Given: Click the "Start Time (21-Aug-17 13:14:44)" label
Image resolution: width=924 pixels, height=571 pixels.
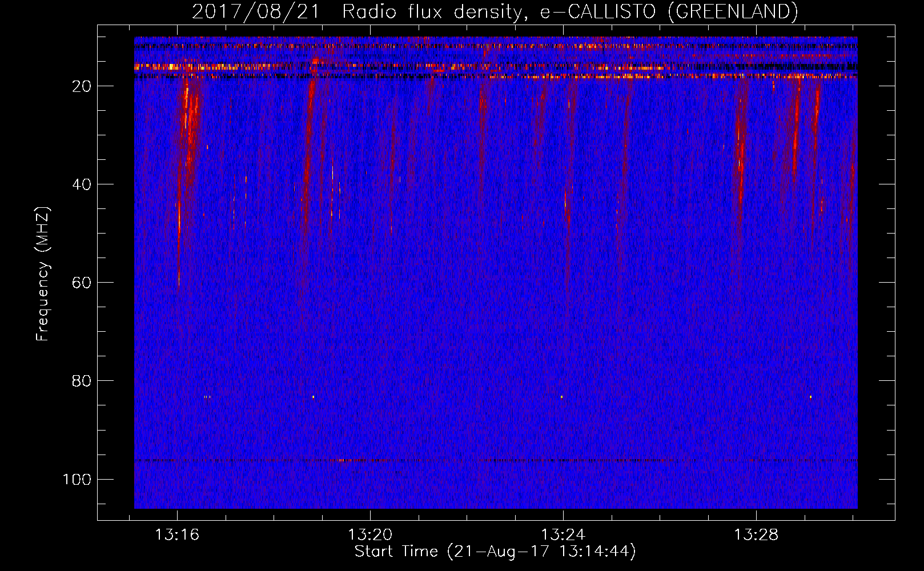Looking at the screenshot, I should pos(495,552).
